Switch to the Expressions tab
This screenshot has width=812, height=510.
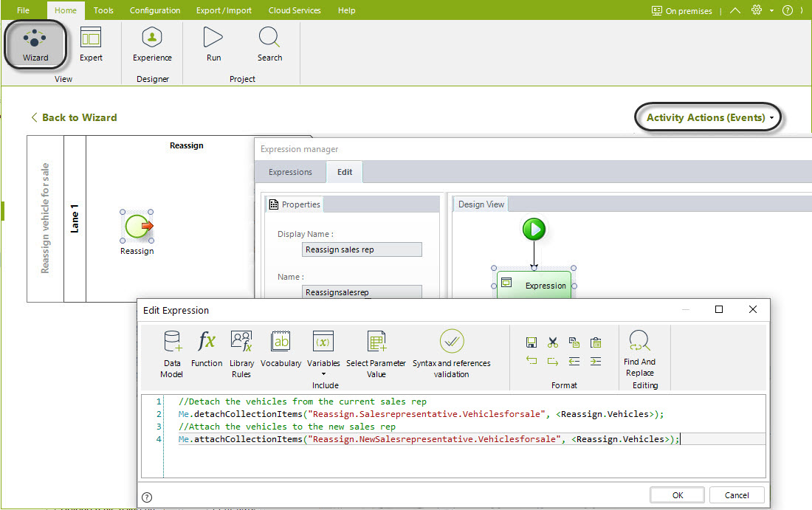290,172
